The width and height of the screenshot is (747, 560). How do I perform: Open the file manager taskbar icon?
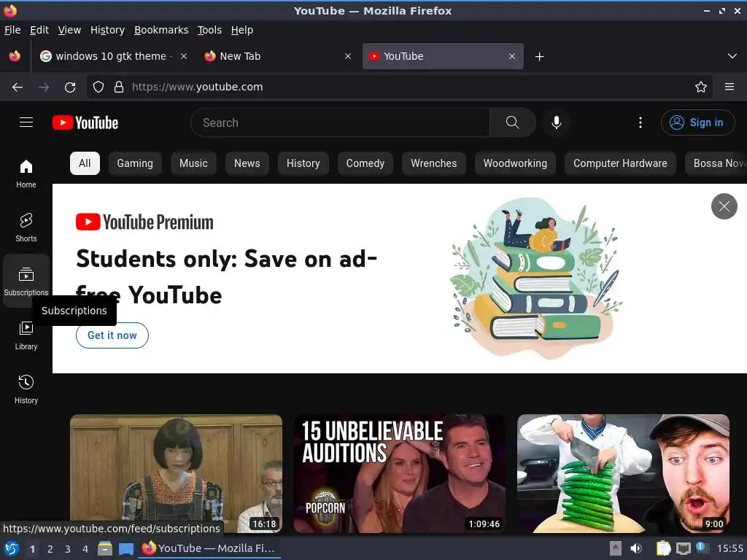(105, 548)
